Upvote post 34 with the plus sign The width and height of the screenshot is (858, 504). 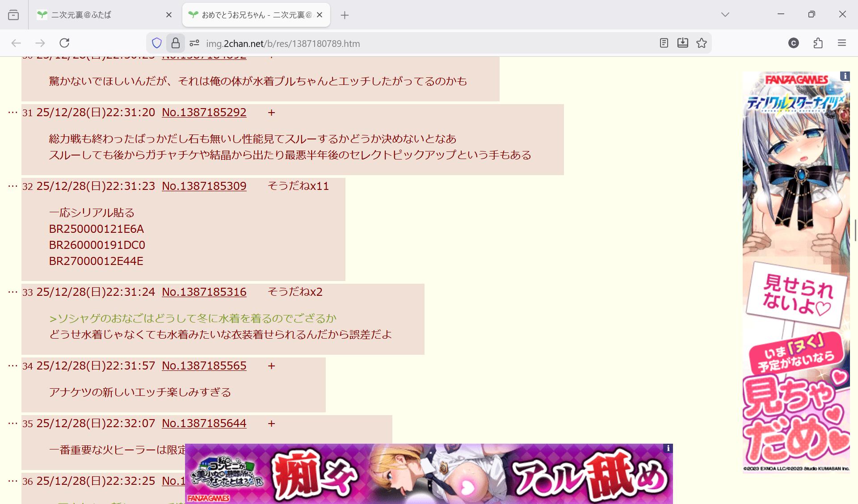[x=271, y=365]
